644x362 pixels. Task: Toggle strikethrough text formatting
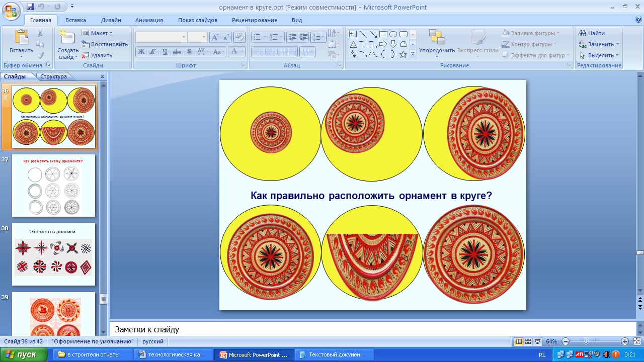pos(177,51)
